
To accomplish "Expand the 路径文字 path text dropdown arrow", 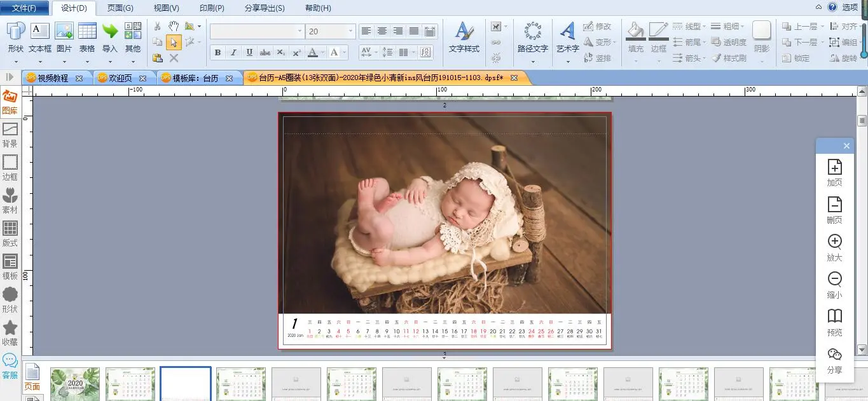I will (x=532, y=62).
